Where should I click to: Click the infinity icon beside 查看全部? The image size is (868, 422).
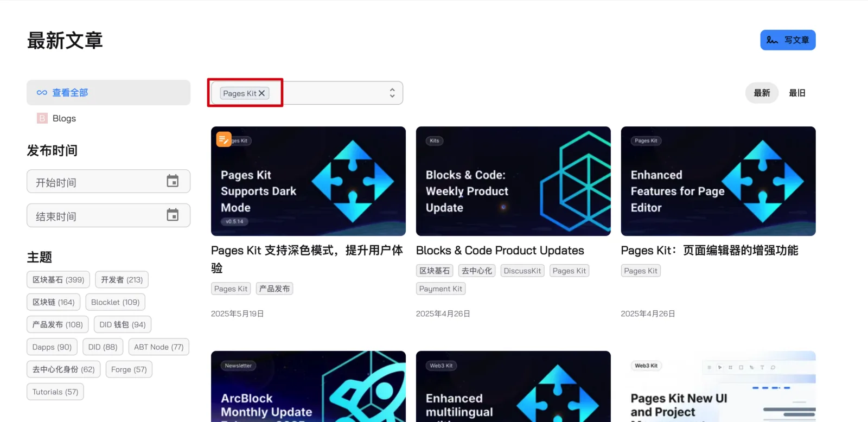click(42, 93)
